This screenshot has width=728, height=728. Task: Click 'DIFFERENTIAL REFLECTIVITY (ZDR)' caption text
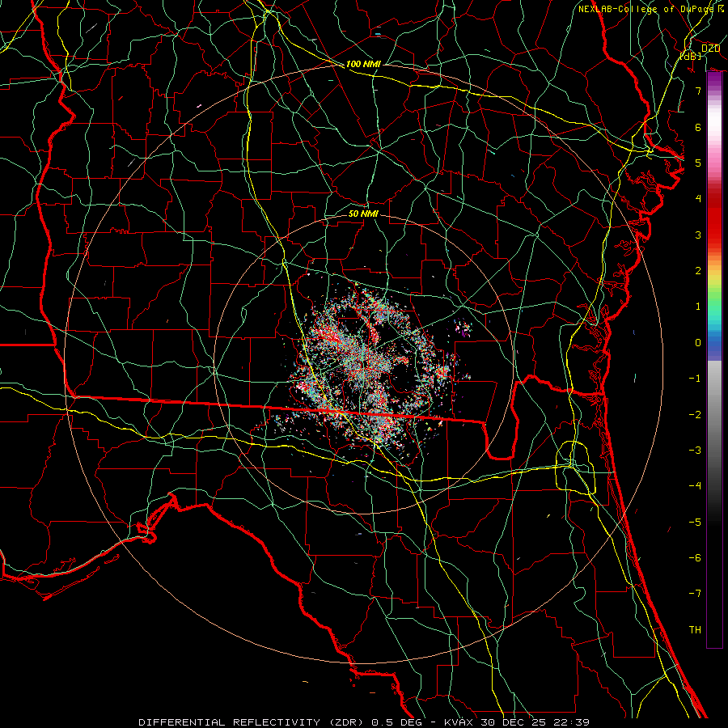(x=252, y=722)
